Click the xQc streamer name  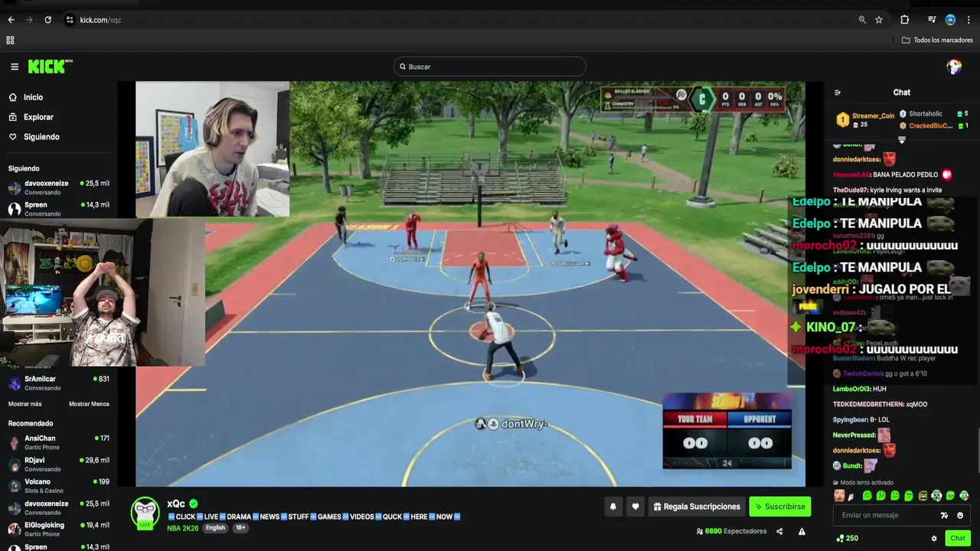(176, 504)
